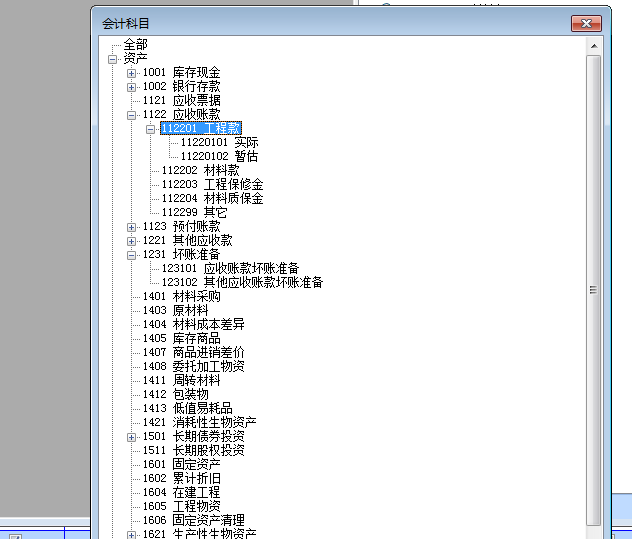Collapse the 112201 工程款 node
The height and width of the screenshot is (539, 632).
pyautogui.click(x=150, y=129)
